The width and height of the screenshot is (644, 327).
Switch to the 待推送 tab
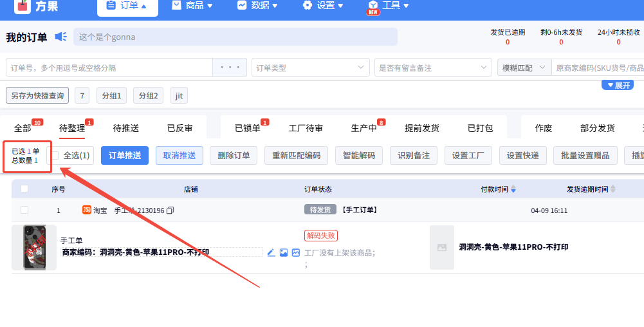pos(125,128)
